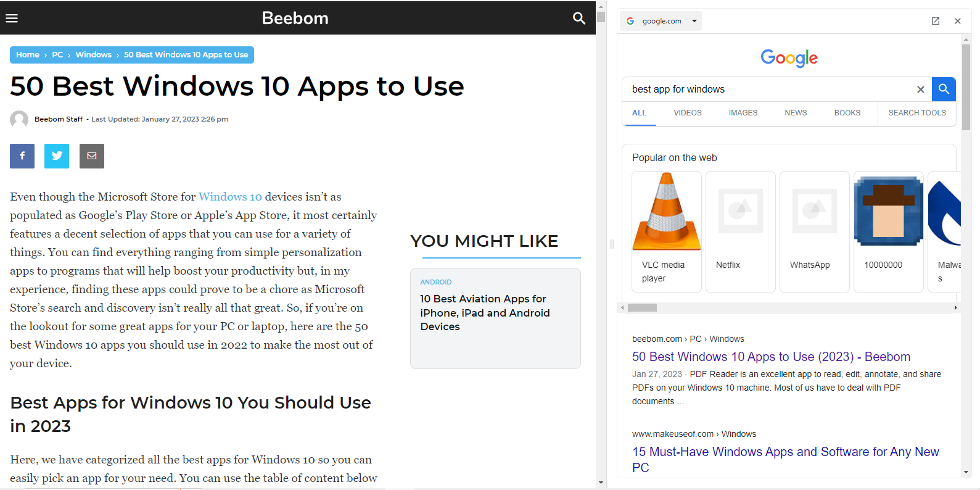
Task: Share the article on Facebook
Action: click(x=22, y=156)
